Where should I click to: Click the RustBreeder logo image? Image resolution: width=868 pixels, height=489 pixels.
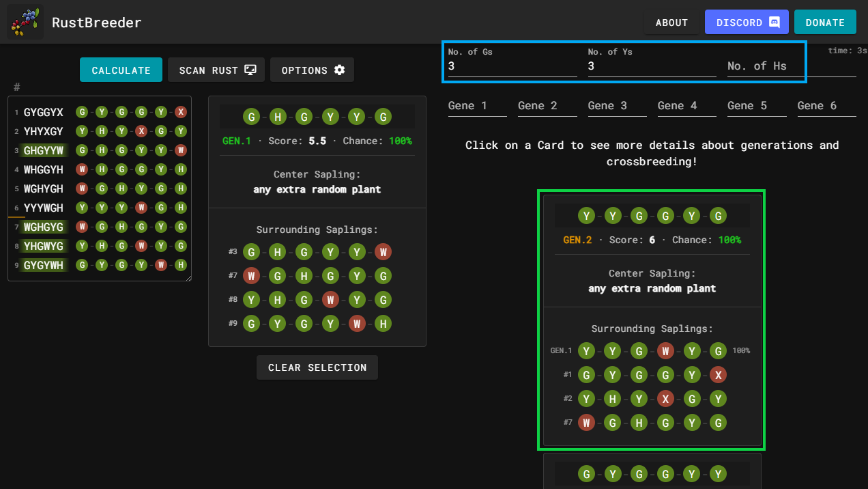click(x=25, y=22)
